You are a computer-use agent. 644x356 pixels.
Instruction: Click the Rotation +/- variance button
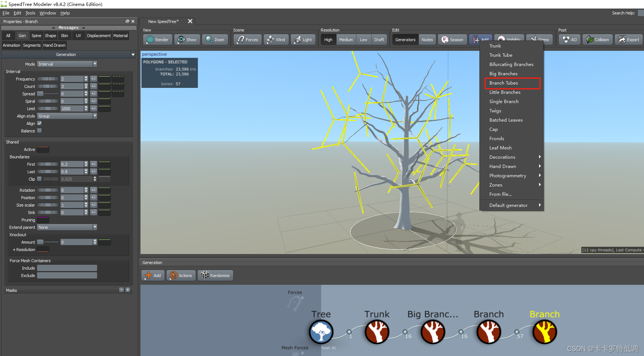click(x=94, y=190)
